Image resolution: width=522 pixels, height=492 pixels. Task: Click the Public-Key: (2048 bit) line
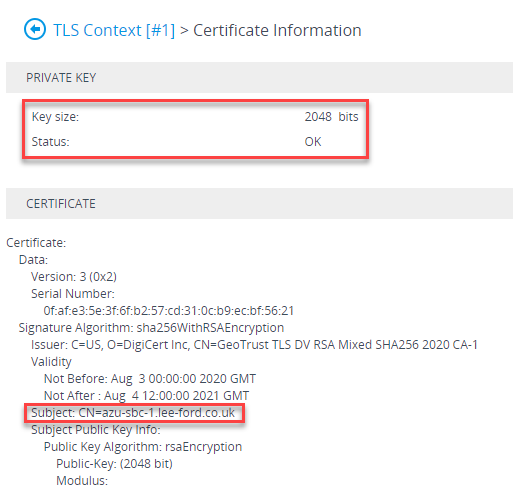coord(114,464)
